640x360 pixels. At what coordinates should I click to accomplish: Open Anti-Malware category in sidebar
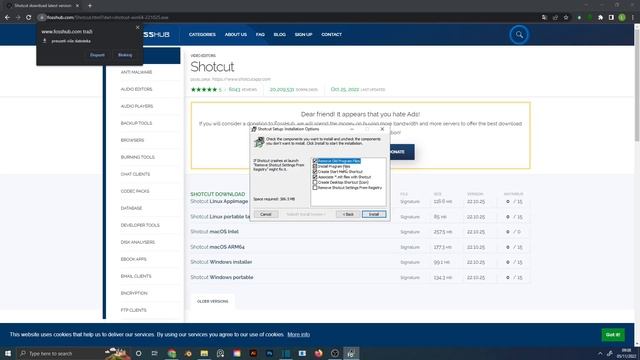pos(136,72)
